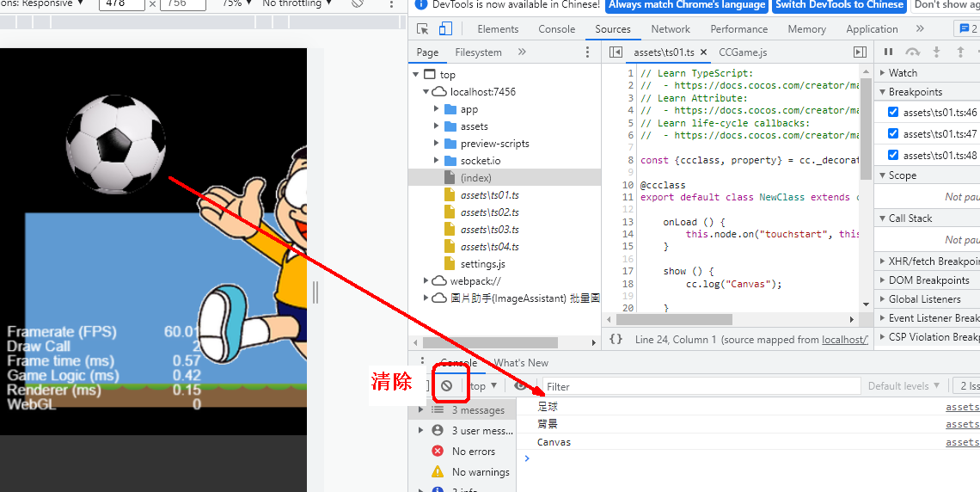Switch to the CCGame.js editor tab

(743, 52)
